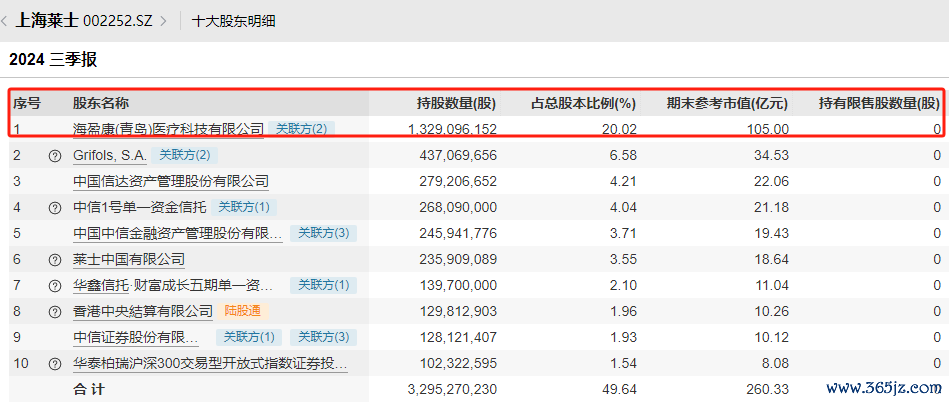Go to previous stock with left chevron
949x403 pixels.
click(x=4, y=21)
